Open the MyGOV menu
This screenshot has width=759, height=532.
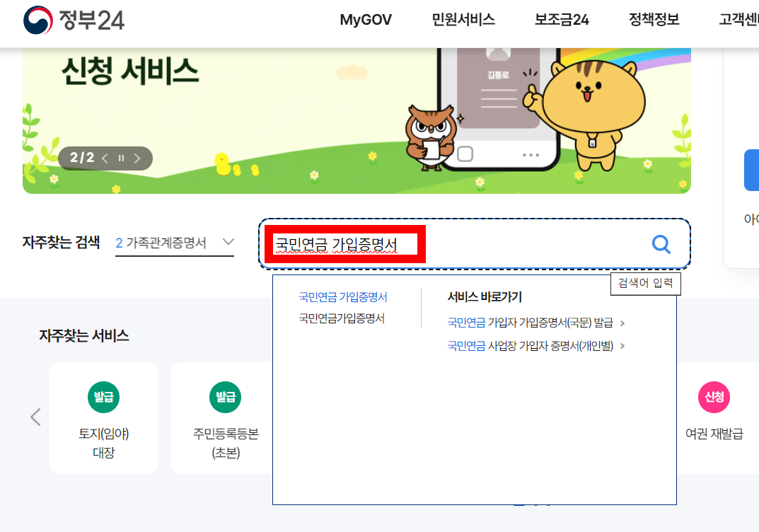364,20
